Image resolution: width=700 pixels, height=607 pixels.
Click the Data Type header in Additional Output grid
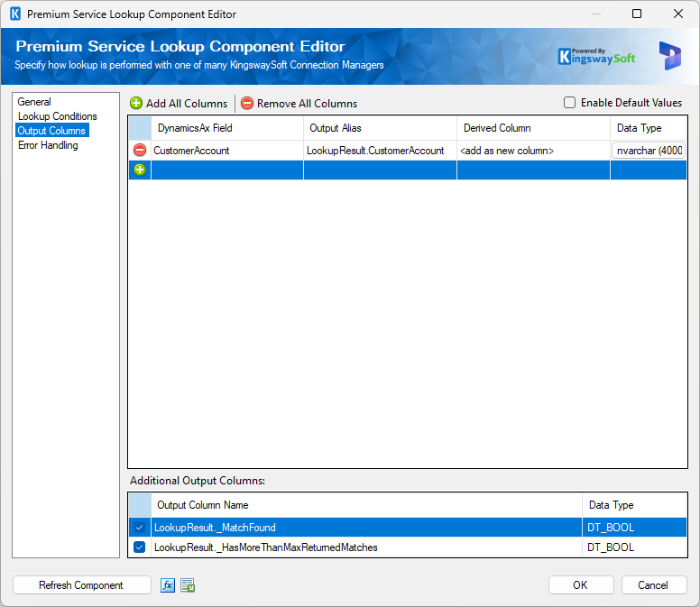click(634, 505)
